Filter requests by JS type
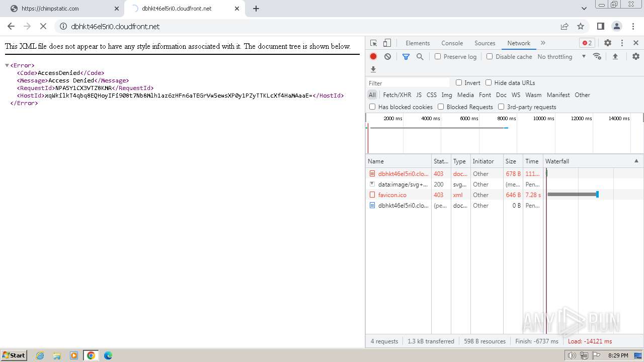The image size is (644, 362). coord(419,95)
